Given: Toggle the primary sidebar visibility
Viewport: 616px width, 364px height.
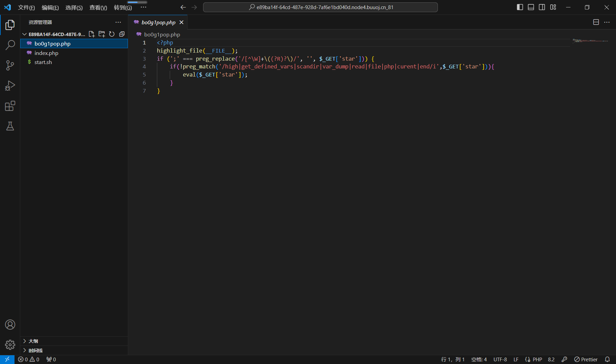Looking at the screenshot, I should (x=520, y=7).
